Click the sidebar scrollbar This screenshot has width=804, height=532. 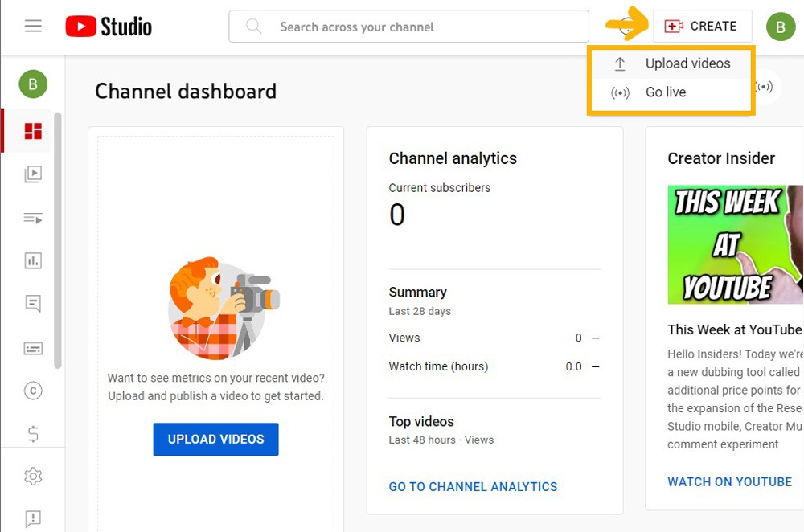click(58, 240)
